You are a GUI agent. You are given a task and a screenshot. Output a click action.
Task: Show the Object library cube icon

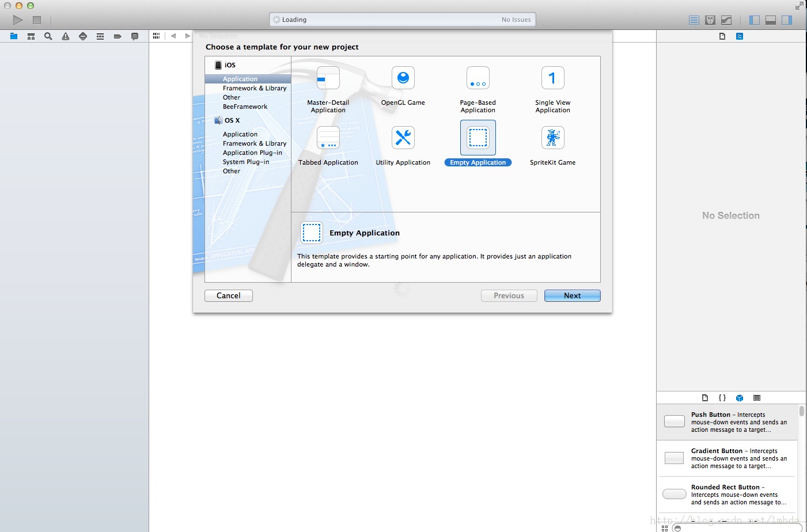pyautogui.click(x=740, y=398)
